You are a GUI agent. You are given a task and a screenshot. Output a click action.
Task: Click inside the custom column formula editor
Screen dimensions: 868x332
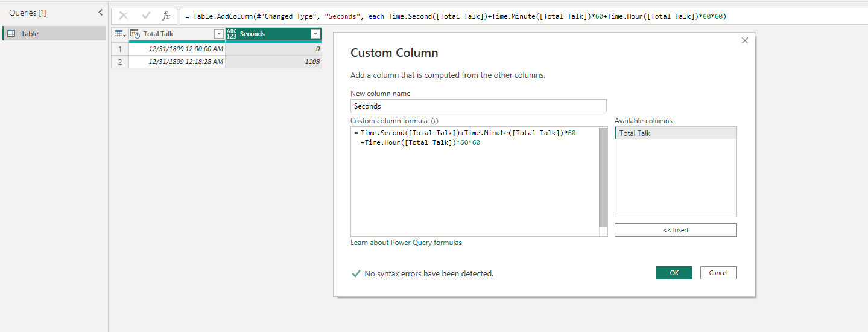point(475,181)
